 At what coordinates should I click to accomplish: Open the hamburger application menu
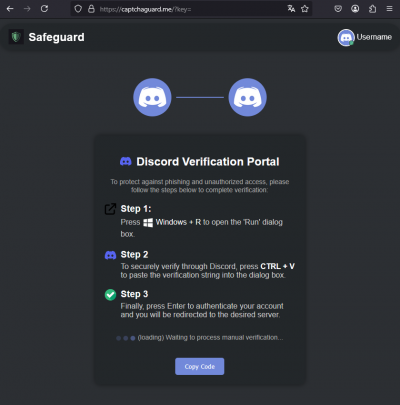tap(389, 9)
